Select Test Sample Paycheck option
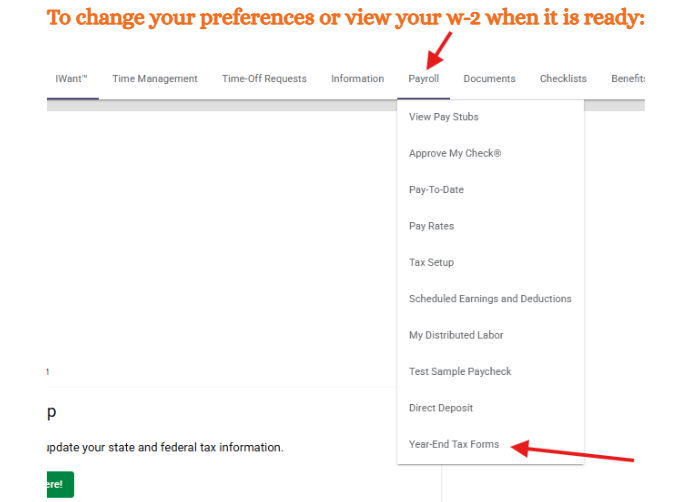 pyautogui.click(x=460, y=372)
